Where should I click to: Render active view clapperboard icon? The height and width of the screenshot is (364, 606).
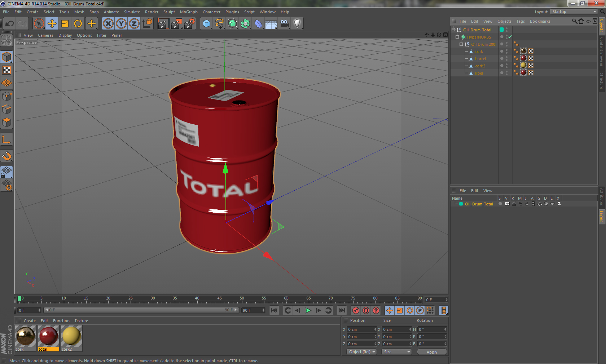click(x=163, y=24)
